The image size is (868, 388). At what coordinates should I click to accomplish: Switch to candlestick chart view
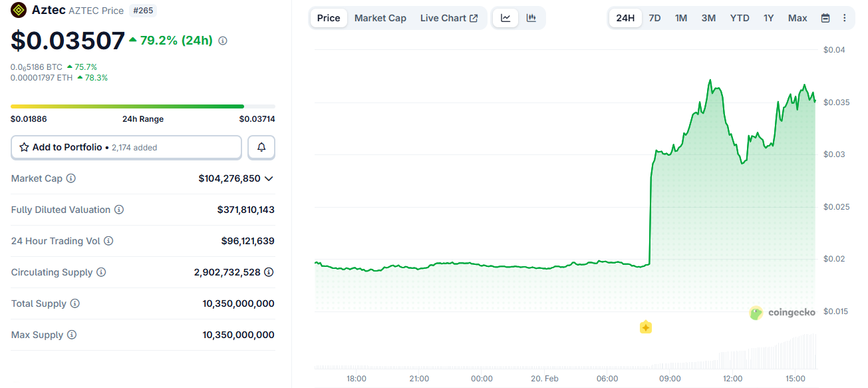[x=531, y=18]
